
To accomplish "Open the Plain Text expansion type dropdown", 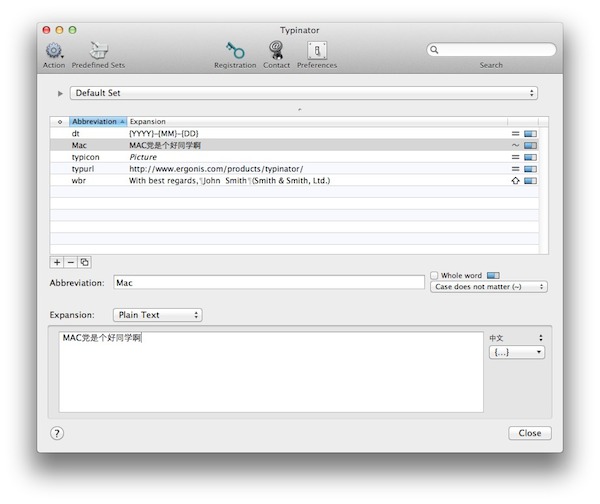I will 158,315.
